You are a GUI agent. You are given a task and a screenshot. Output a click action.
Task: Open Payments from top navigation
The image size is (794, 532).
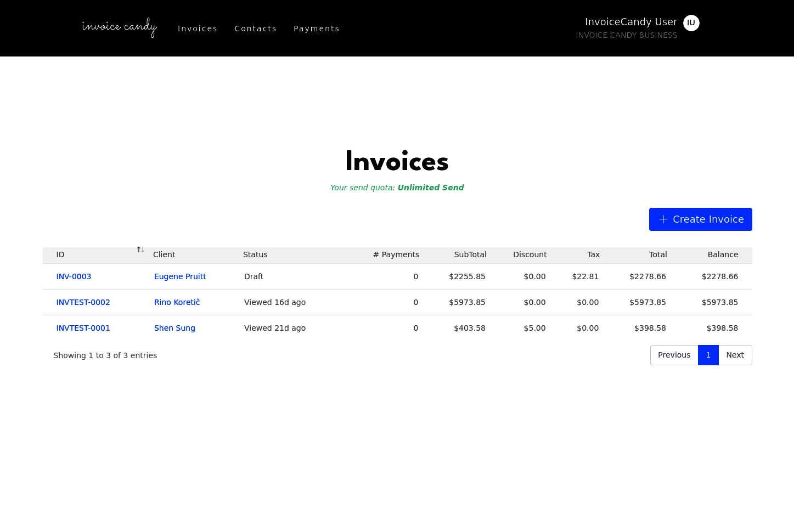(x=317, y=29)
